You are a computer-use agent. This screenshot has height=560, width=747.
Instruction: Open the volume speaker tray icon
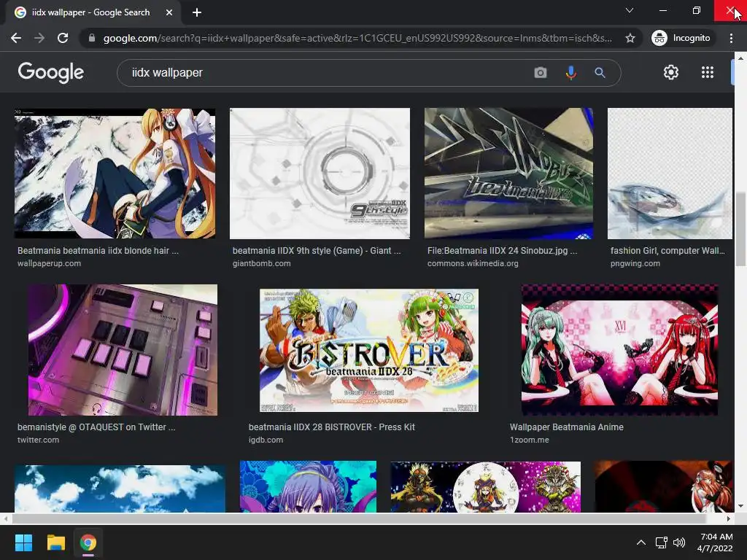(x=679, y=542)
